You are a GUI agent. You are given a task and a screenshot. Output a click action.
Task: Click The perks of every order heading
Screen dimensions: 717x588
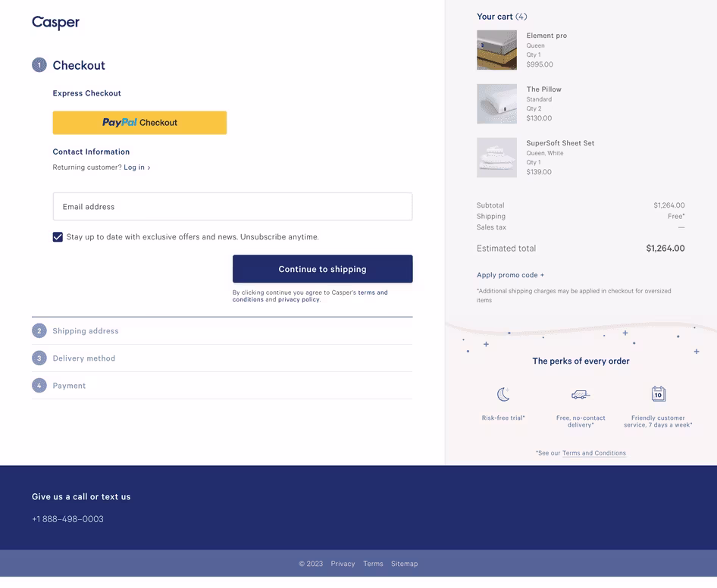tap(581, 361)
